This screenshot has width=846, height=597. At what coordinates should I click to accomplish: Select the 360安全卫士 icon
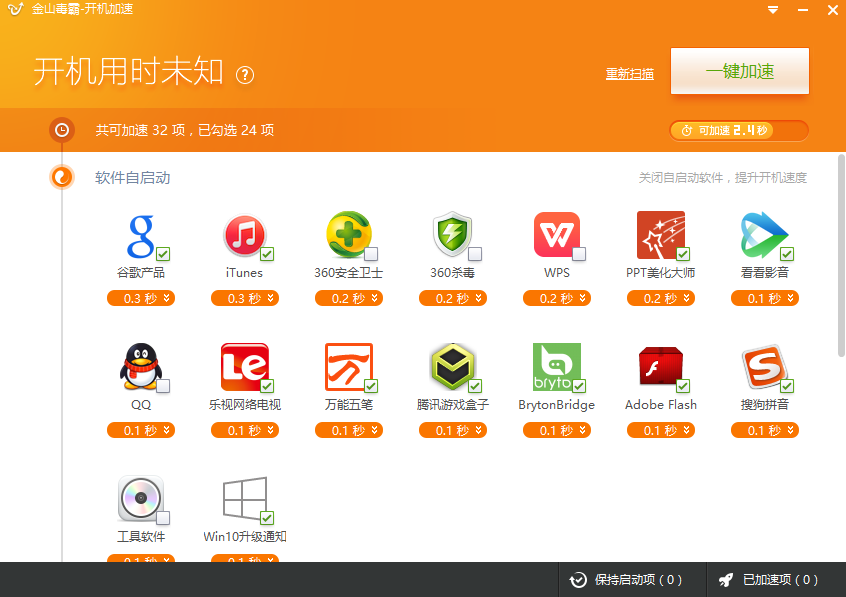349,235
